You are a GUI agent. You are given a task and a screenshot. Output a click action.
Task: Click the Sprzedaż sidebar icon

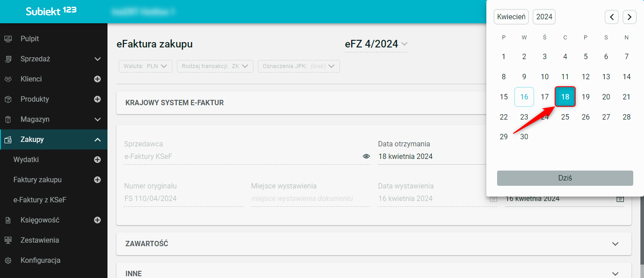pyautogui.click(x=8, y=59)
